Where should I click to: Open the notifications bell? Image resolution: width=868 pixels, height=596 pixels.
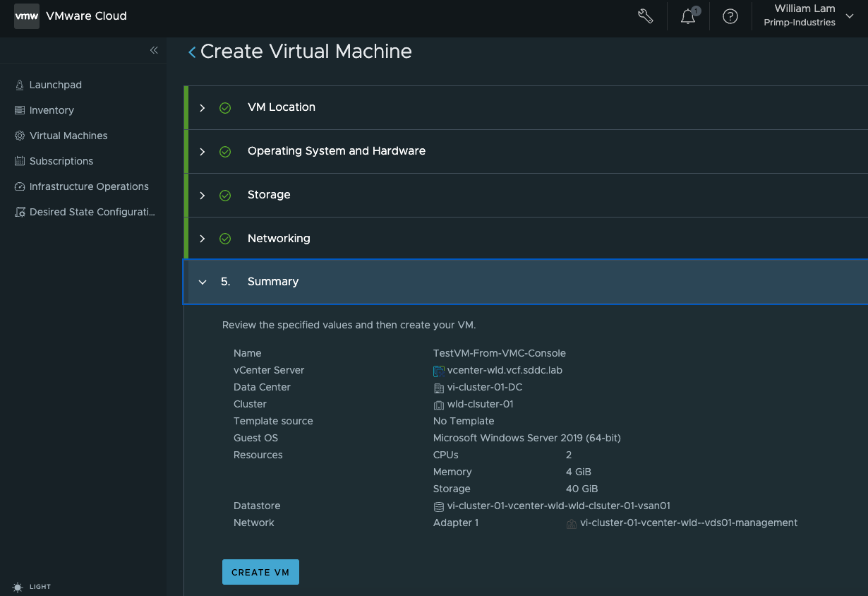pyautogui.click(x=687, y=16)
